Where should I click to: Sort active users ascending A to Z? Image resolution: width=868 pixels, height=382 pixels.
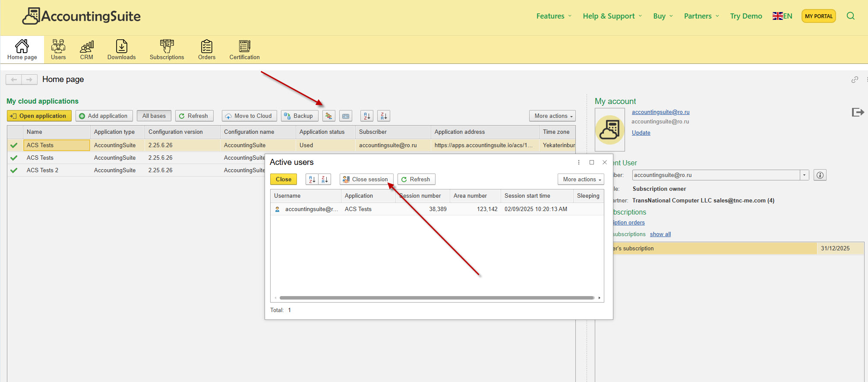(312, 179)
